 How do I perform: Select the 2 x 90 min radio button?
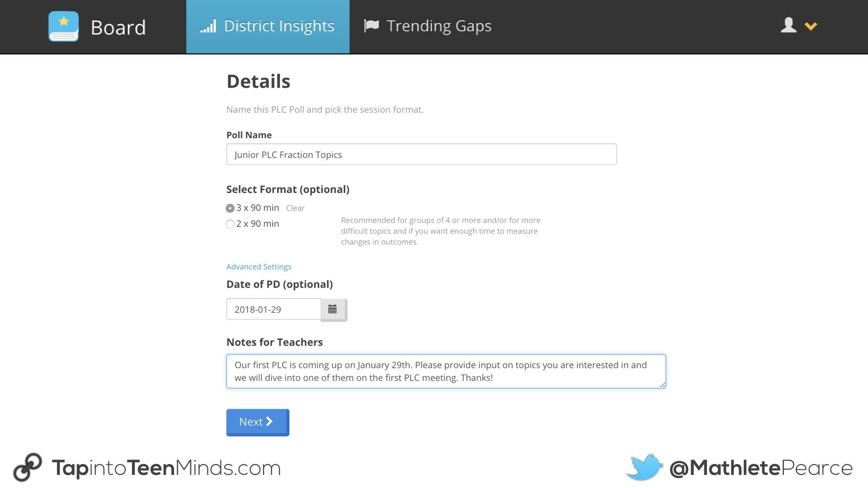(230, 224)
